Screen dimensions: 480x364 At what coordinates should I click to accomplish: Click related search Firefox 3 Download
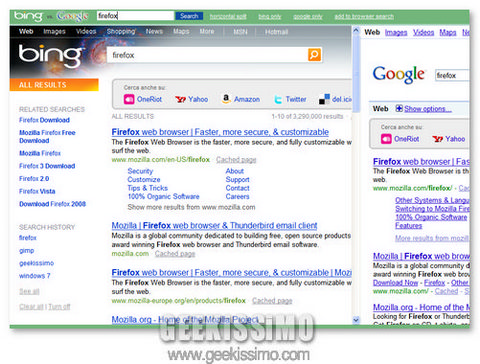pyautogui.click(x=47, y=166)
